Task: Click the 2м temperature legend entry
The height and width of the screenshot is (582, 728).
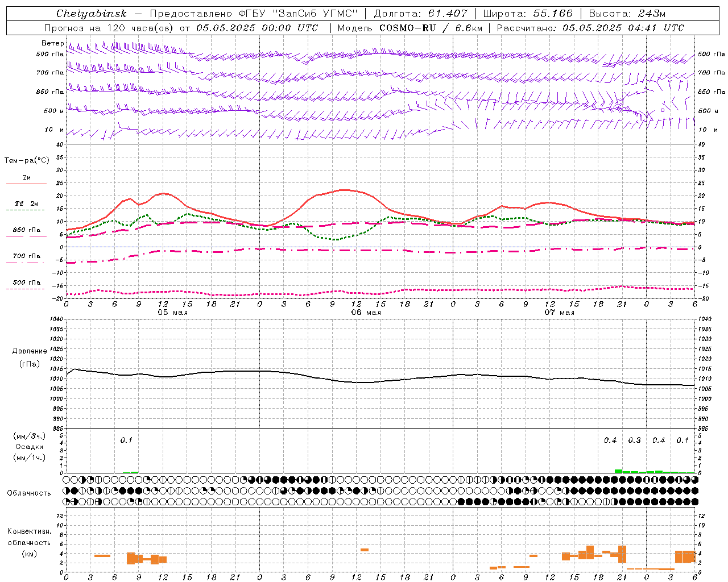Action: [x=26, y=178]
